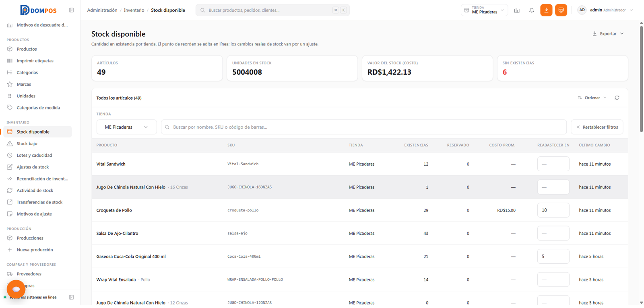
Task: Click the AD user avatar
Action: tap(582, 10)
